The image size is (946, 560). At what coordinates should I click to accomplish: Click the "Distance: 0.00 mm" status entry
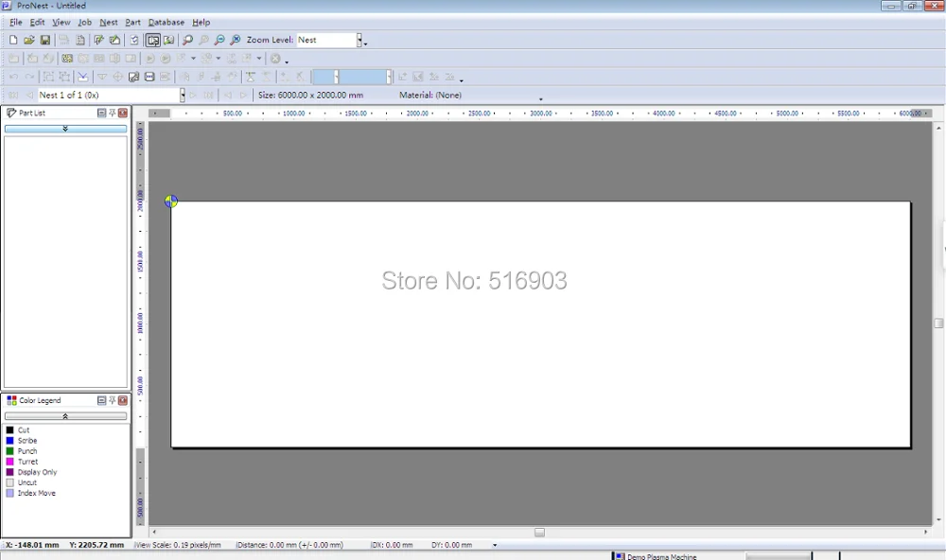290,545
